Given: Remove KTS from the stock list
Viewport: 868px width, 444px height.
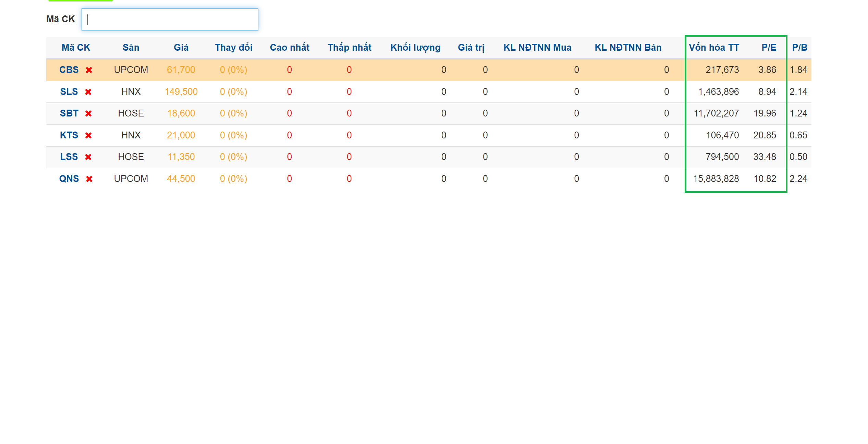Looking at the screenshot, I should tap(88, 135).
